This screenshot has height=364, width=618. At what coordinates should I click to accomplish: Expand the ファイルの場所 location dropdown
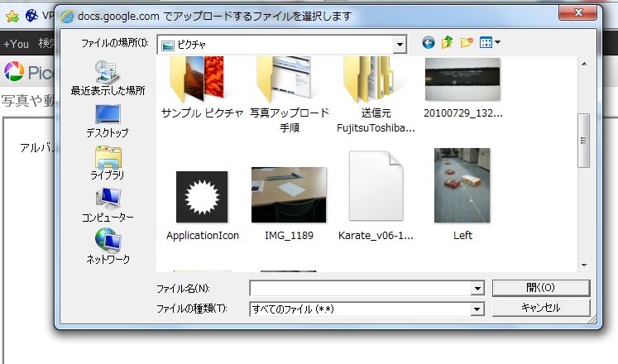(x=400, y=43)
